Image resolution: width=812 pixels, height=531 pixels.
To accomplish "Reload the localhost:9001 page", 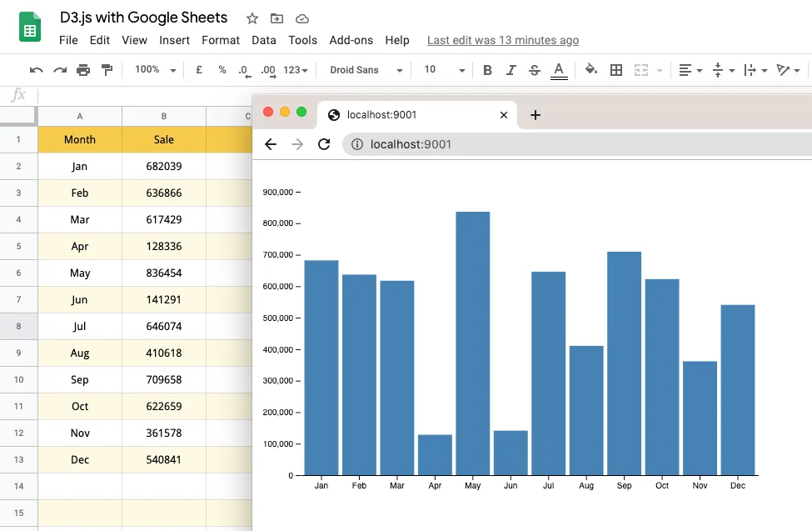I will 324,144.
